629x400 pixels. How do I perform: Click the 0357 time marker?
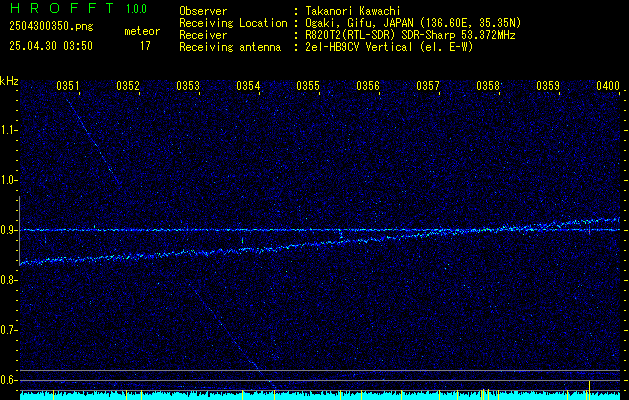coord(428,85)
